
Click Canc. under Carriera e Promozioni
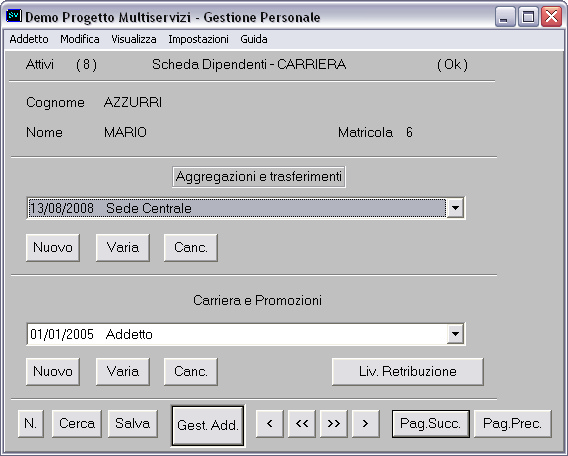(x=191, y=372)
